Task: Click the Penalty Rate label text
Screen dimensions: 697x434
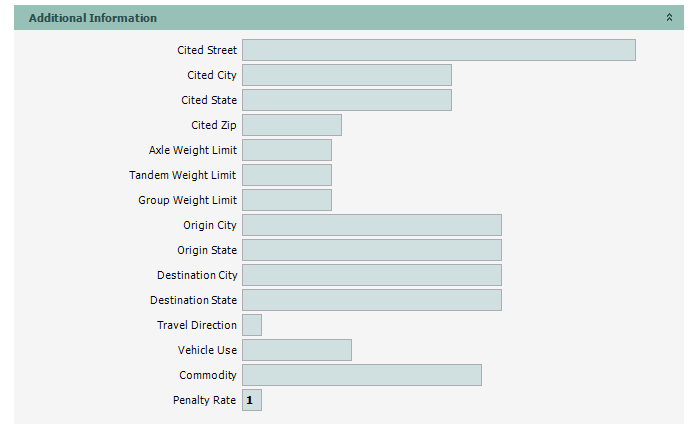Action: click(x=204, y=400)
